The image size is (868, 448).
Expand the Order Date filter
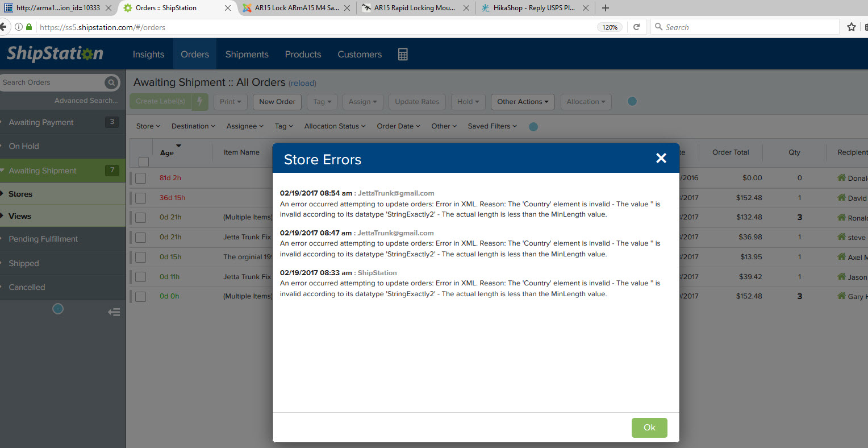tap(398, 126)
